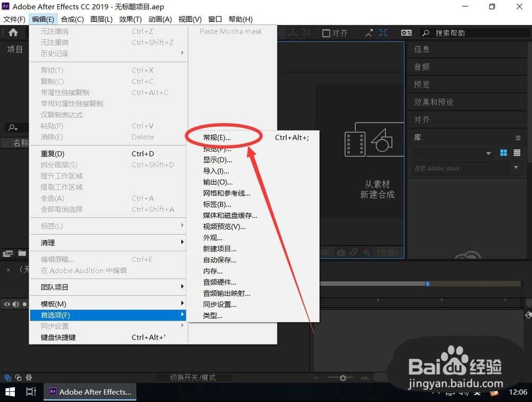
Task: Expand the 首选项(F) submenu arrow
Action: pyautogui.click(x=182, y=314)
